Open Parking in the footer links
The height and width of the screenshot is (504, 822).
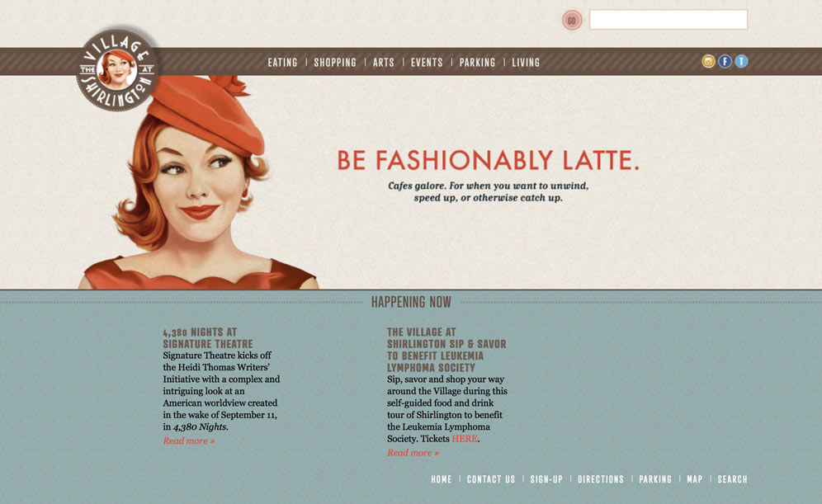pyautogui.click(x=655, y=479)
